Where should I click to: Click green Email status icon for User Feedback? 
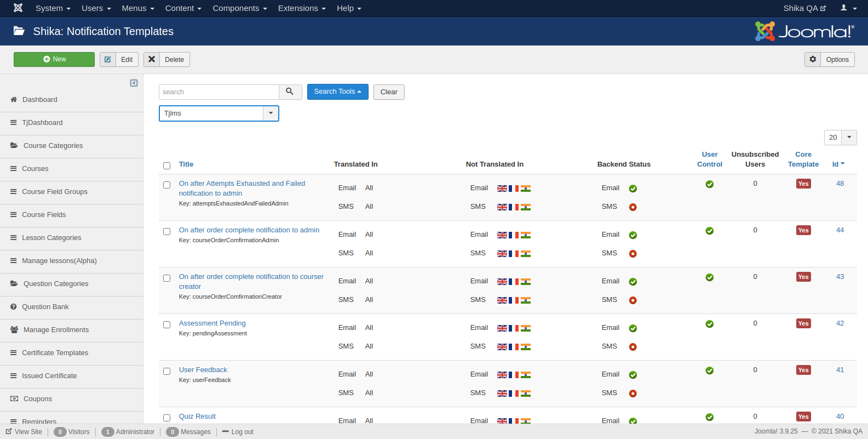[633, 375]
